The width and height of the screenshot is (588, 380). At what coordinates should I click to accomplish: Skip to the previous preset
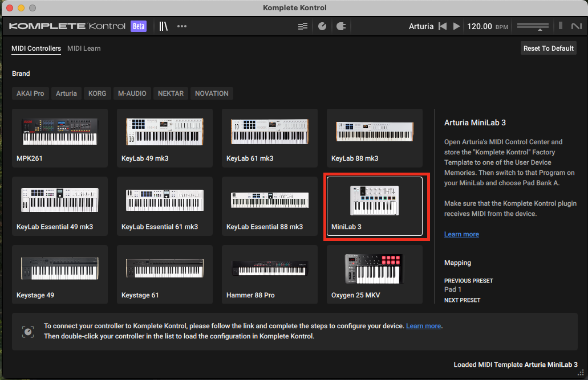pyautogui.click(x=443, y=26)
